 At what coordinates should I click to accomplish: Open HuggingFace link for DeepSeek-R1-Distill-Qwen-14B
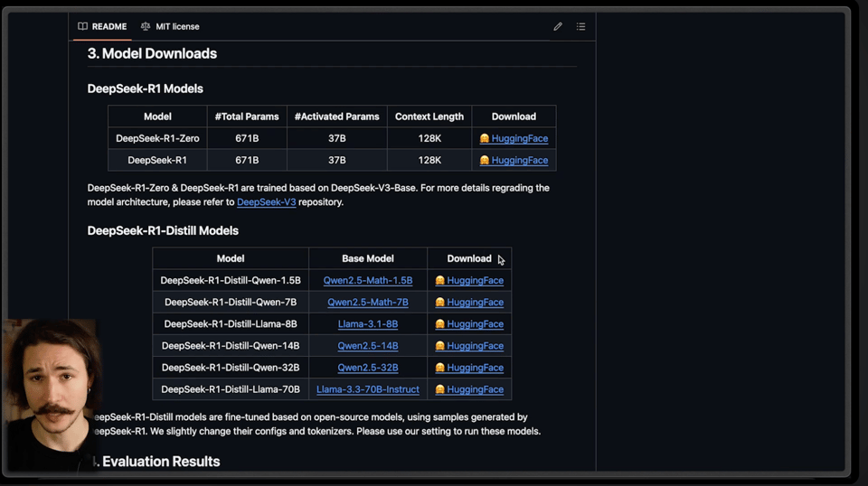(x=469, y=346)
